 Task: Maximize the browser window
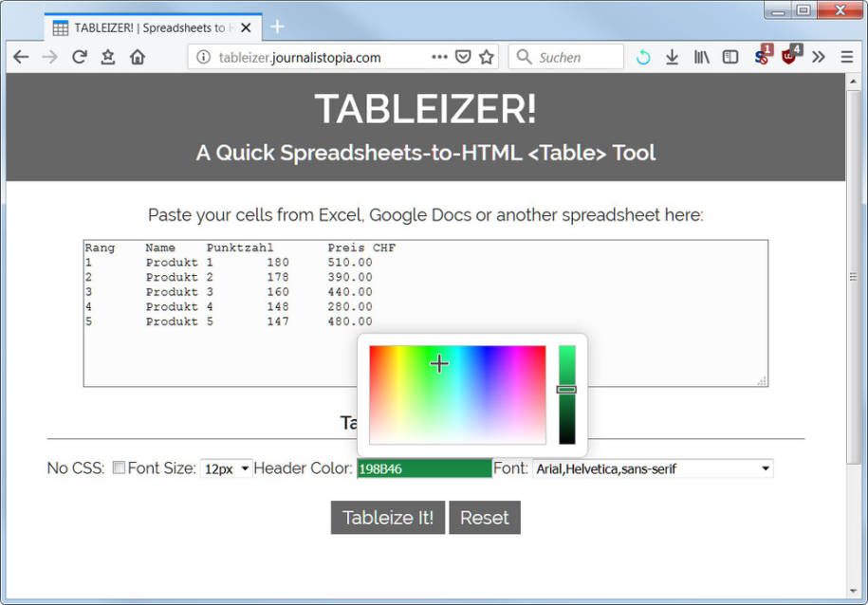(x=804, y=10)
